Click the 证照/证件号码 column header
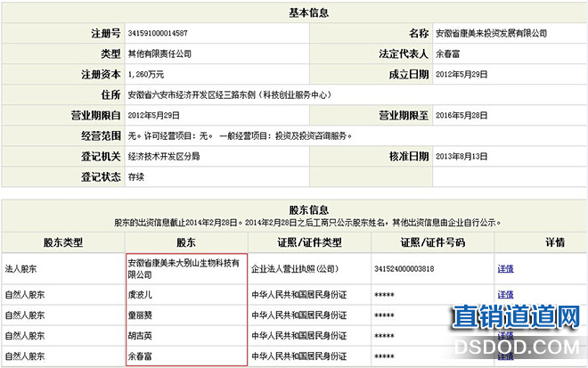This screenshot has height=368, width=588. tap(433, 242)
